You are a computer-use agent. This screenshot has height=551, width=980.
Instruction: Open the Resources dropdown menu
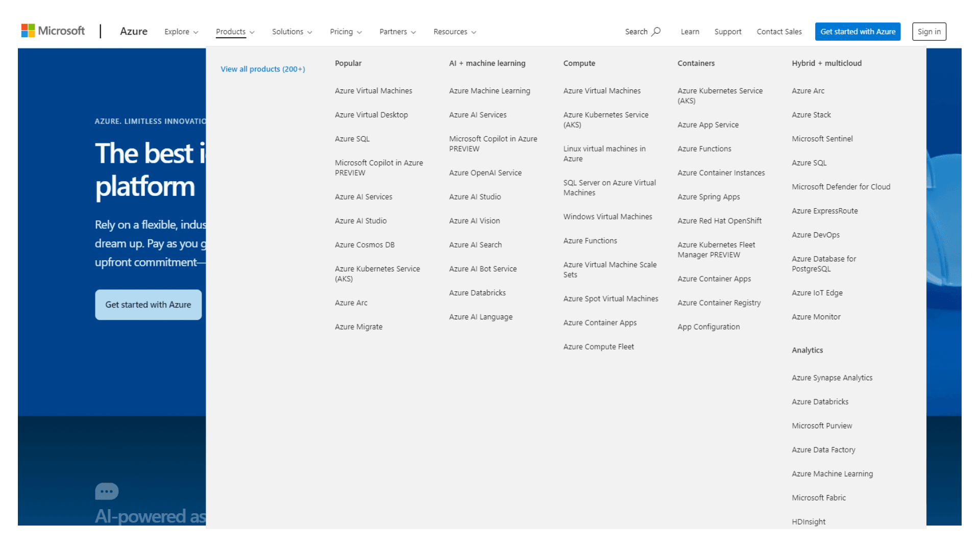coord(455,32)
